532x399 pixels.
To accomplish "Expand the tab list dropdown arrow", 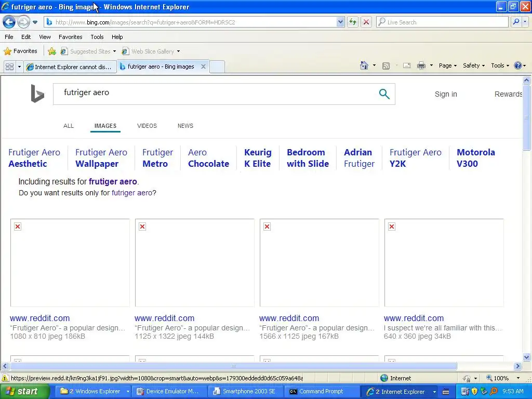I will pyautogui.click(x=19, y=66).
